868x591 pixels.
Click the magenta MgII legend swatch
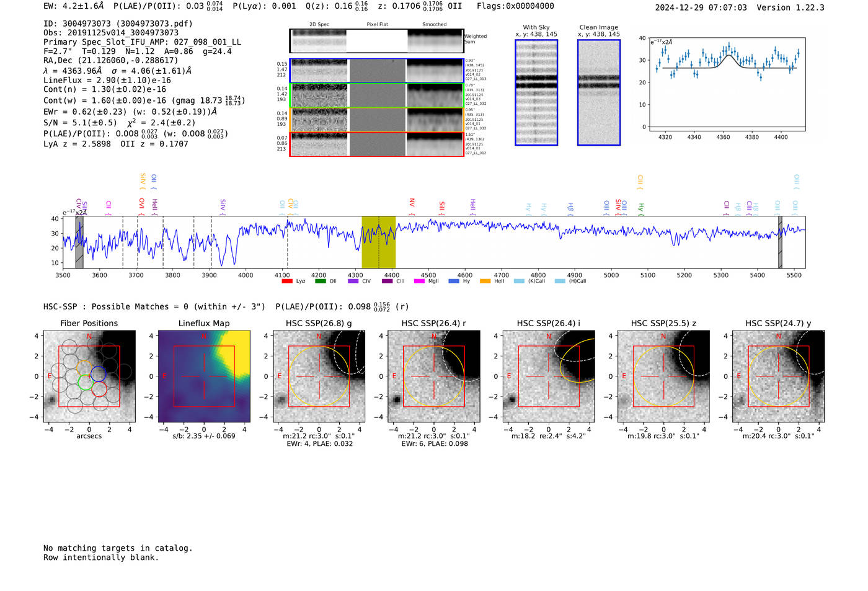[x=419, y=281]
